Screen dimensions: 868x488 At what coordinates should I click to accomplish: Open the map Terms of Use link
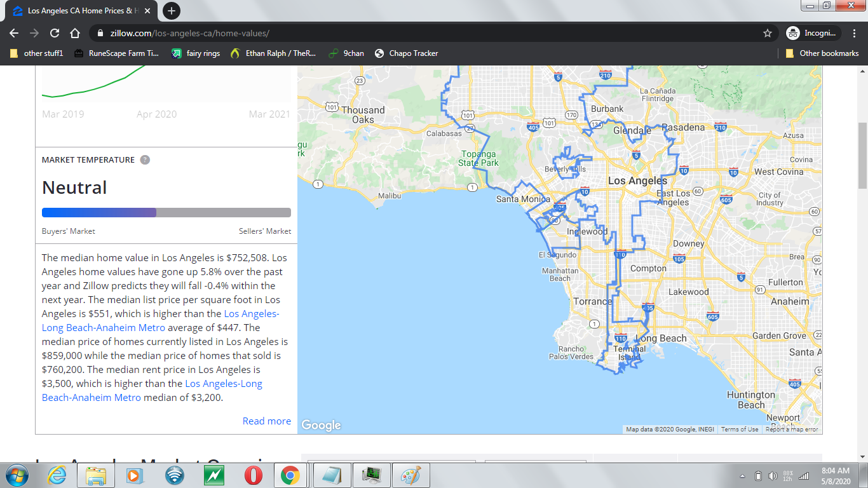click(740, 430)
